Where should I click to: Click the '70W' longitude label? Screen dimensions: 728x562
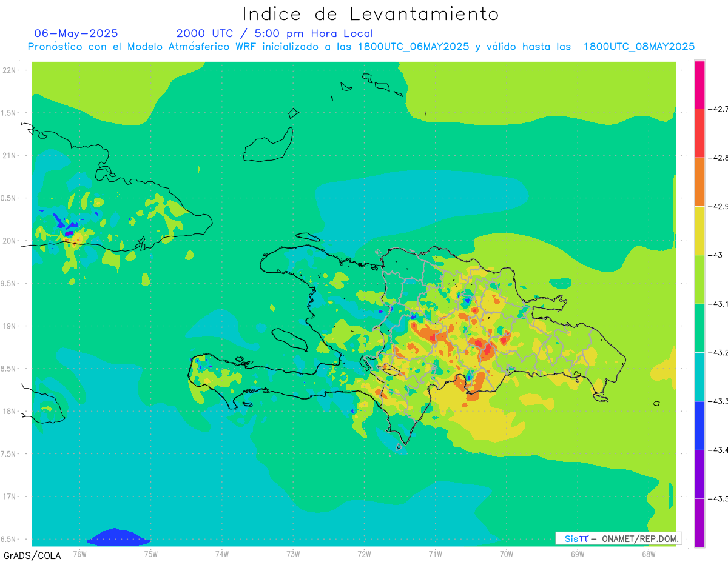pos(507,554)
